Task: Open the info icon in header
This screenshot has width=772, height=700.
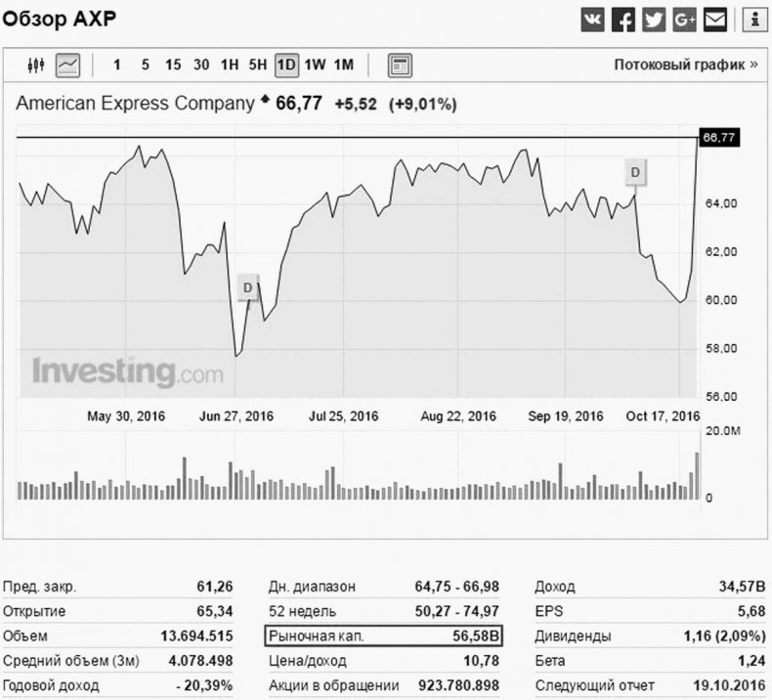Action: [754, 19]
